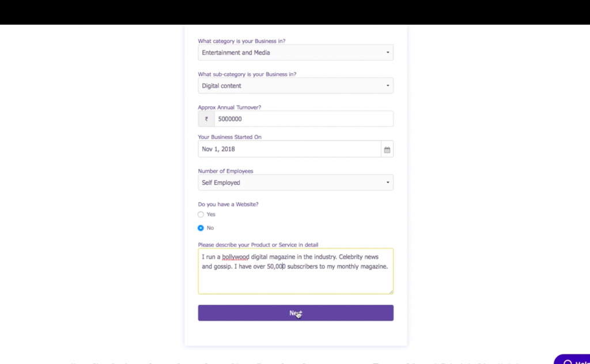Image resolution: width=590 pixels, height=364 pixels.
Task: Click the Nov 1, 2018 date field
Action: 290,149
